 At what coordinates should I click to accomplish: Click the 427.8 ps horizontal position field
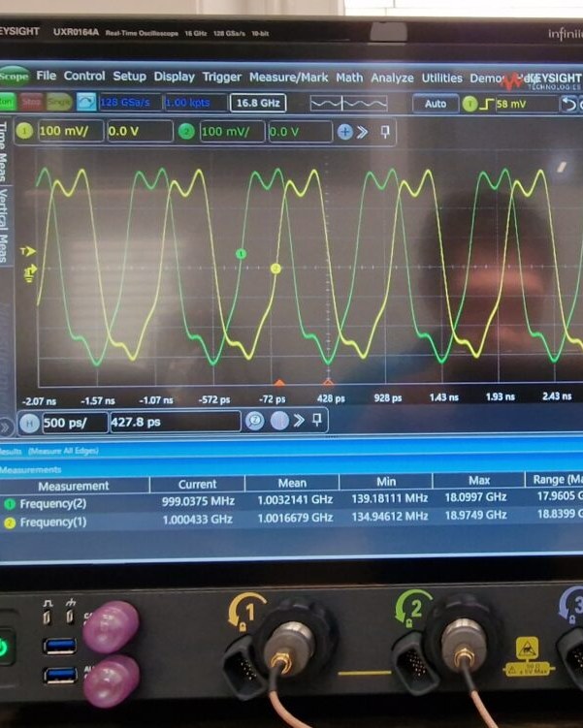coord(176,422)
